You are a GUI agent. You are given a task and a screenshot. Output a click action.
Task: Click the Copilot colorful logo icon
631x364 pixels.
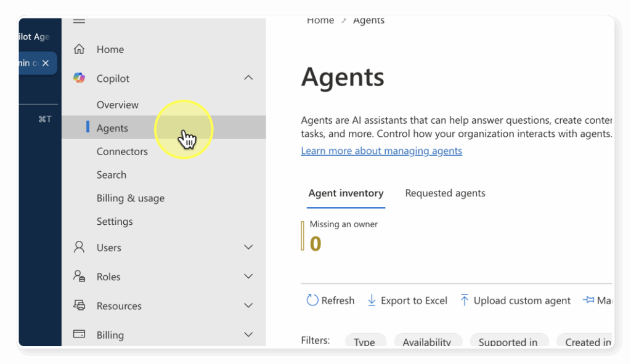[79, 78]
